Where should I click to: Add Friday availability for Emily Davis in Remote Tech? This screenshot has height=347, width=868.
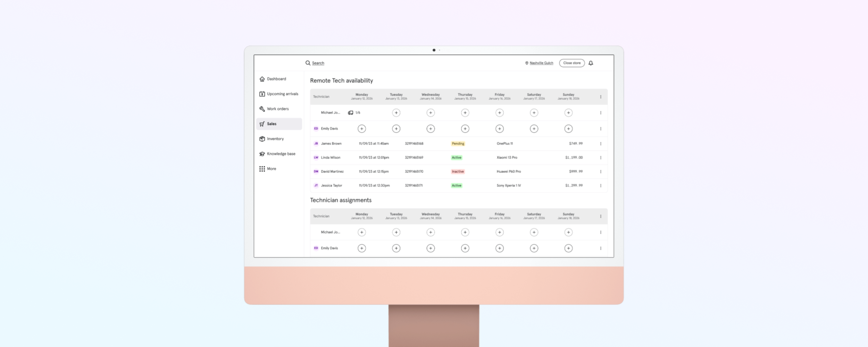click(x=499, y=129)
